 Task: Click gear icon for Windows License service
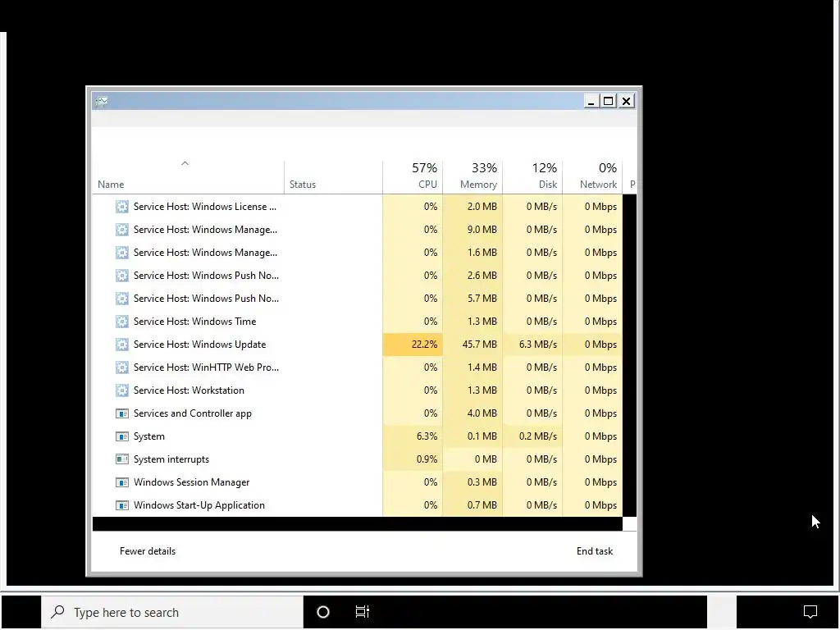coord(122,207)
